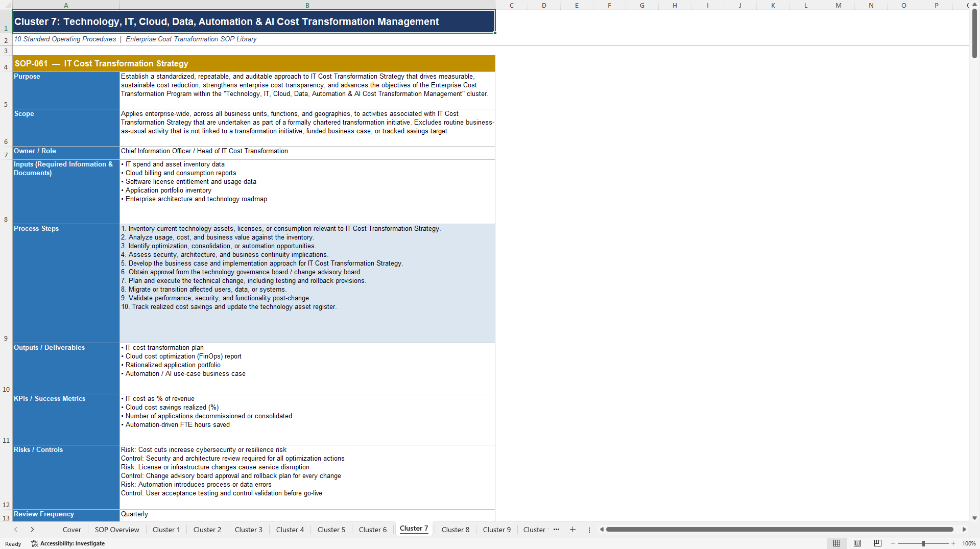The image size is (980, 549).
Task: Click the Ready status indicator
Action: [x=13, y=544]
